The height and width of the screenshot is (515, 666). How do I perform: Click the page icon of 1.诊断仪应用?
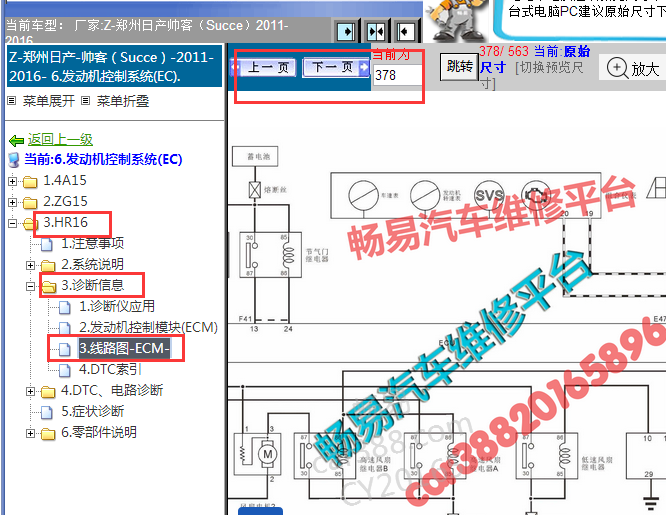click(65, 307)
